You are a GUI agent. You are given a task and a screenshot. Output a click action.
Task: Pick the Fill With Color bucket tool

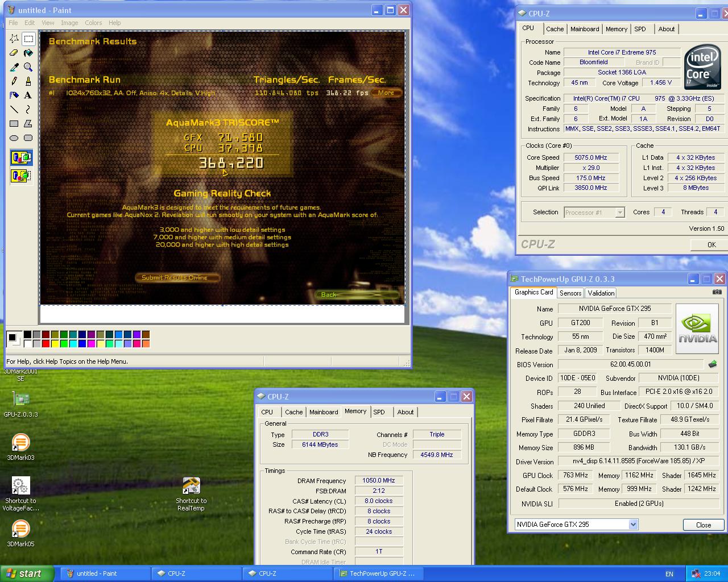coord(28,53)
